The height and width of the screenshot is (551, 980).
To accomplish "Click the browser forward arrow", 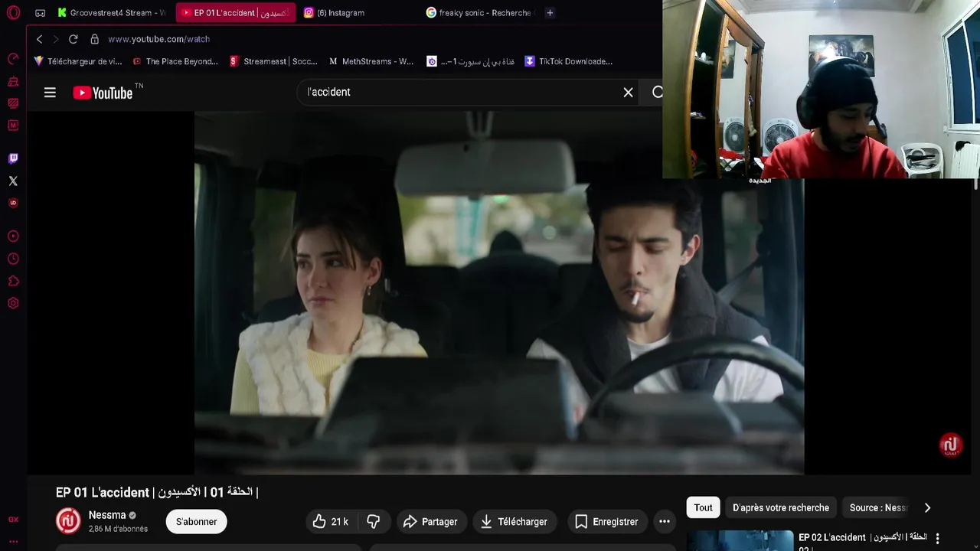I will coord(55,39).
